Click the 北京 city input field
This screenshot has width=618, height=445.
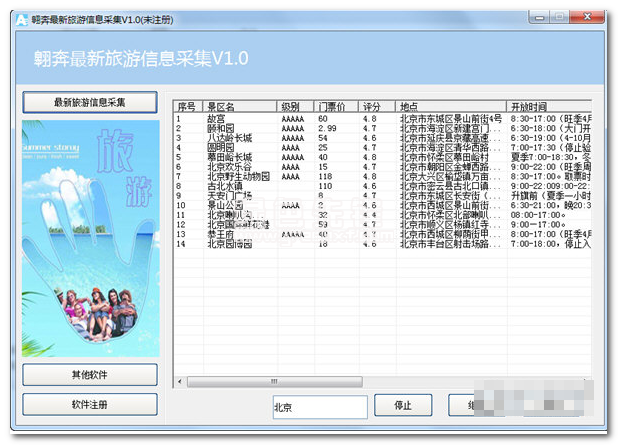319,407
